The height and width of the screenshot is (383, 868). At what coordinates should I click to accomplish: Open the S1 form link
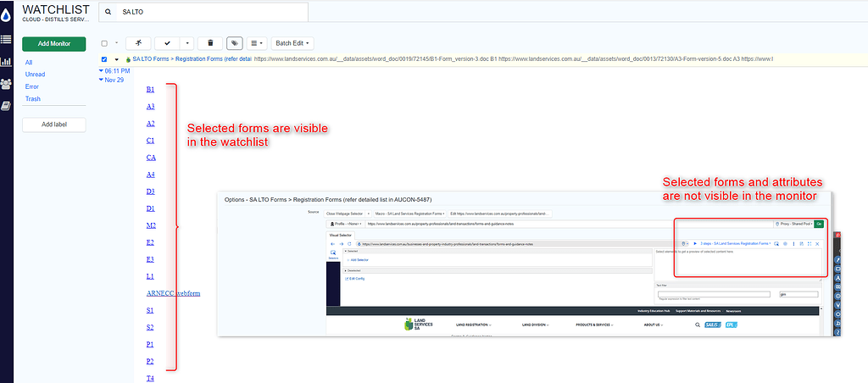coord(150,310)
